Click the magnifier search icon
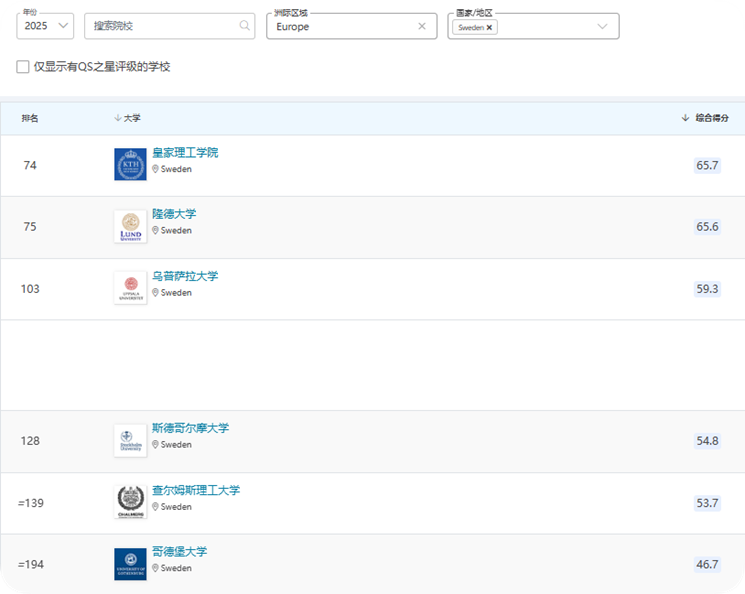Screen dimensions: 745x594 pyautogui.click(x=244, y=25)
